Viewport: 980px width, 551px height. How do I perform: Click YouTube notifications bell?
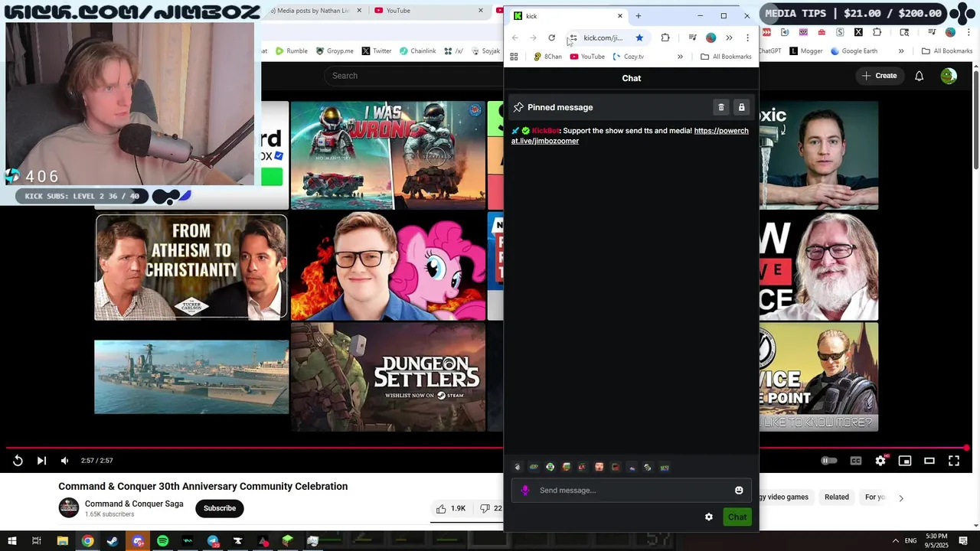click(919, 76)
